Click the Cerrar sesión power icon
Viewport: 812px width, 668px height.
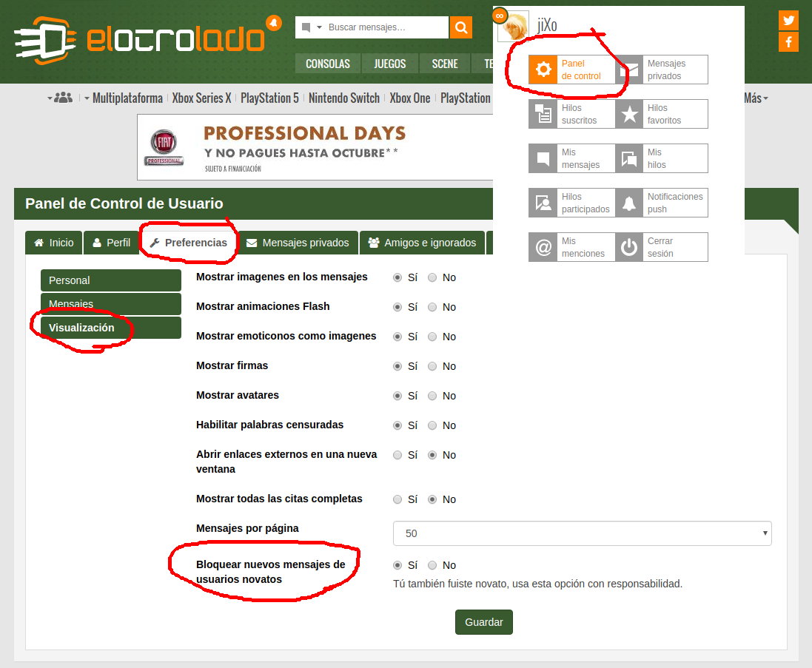[628, 247]
